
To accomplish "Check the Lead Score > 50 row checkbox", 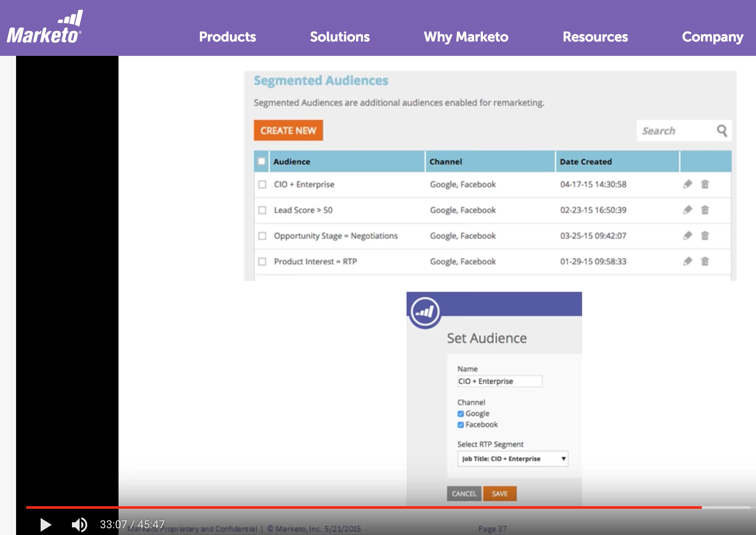I will (x=262, y=210).
